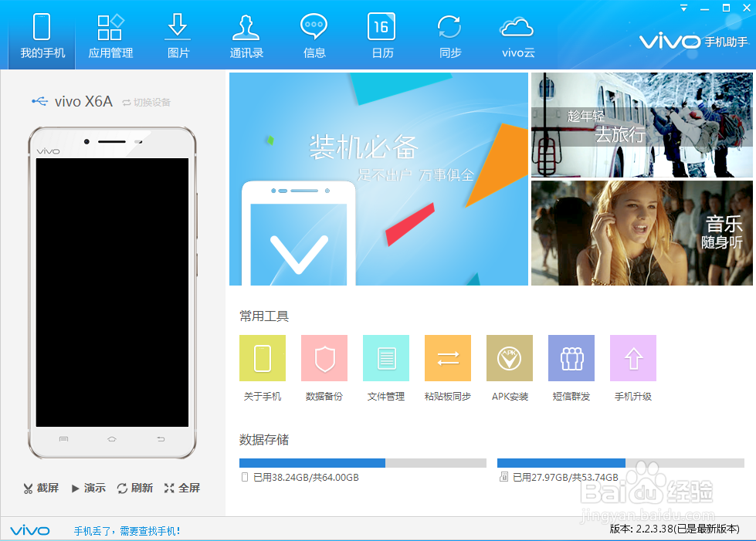Image resolution: width=756 pixels, height=541 pixels.
Task: Click the phone preview menu key
Action: point(63,439)
